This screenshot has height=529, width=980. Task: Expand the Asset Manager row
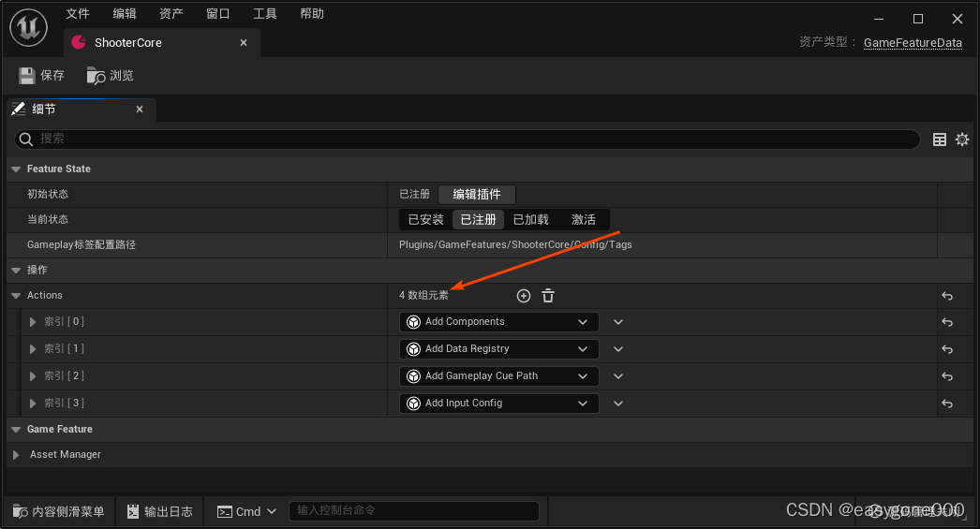tap(16, 455)
